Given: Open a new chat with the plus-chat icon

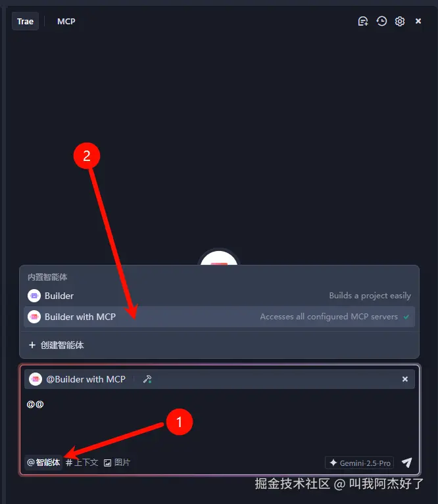Looking at the screenshot, I should [x=363, y=21].
